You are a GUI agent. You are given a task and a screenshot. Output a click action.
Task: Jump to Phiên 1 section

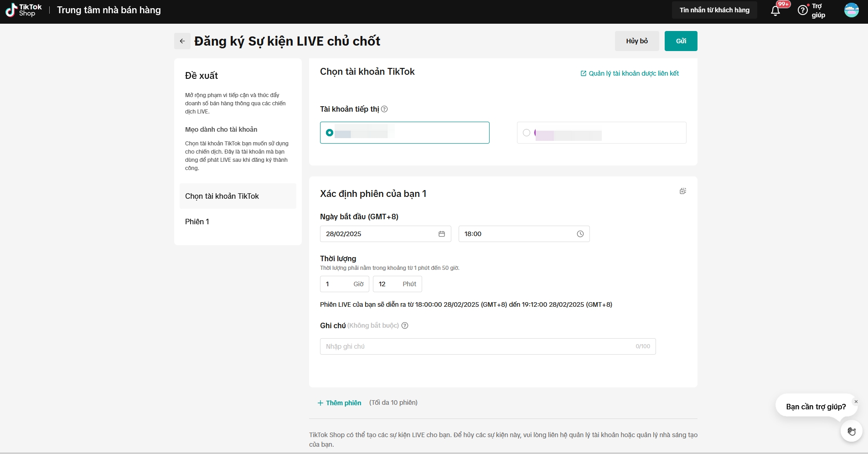[238, 222]
